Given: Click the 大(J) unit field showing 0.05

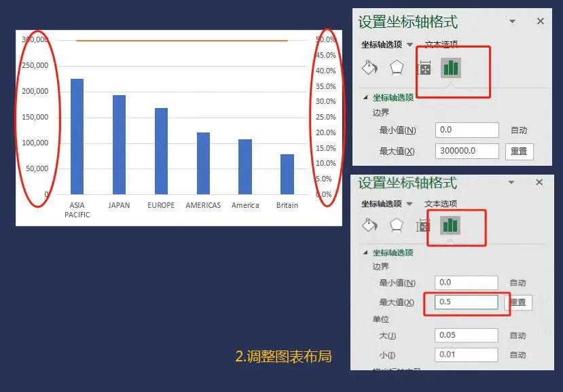Looking at the screenshot, I should [466, 335].
